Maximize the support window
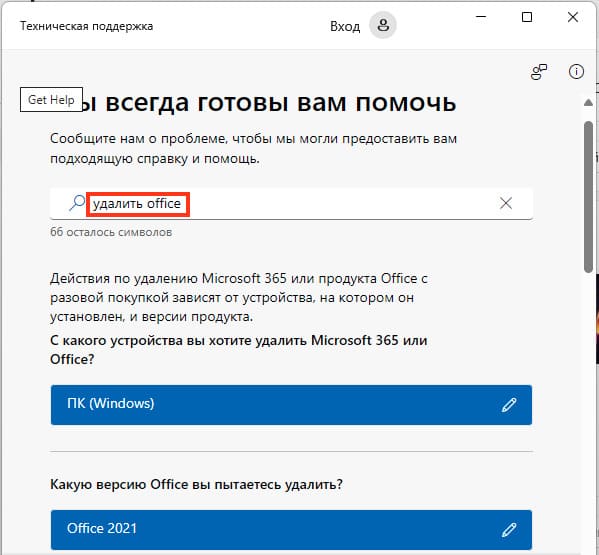Viewport: 599px width, 555px height. (x=527, y=17)
